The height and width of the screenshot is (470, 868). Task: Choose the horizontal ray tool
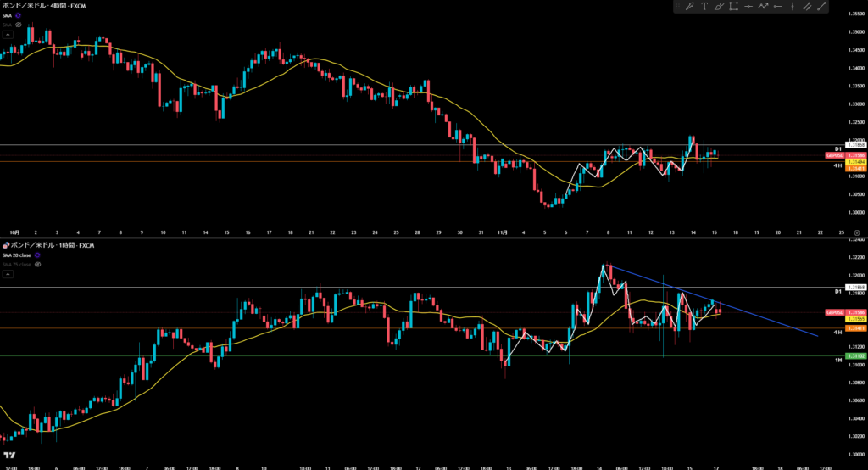[777, 7]
